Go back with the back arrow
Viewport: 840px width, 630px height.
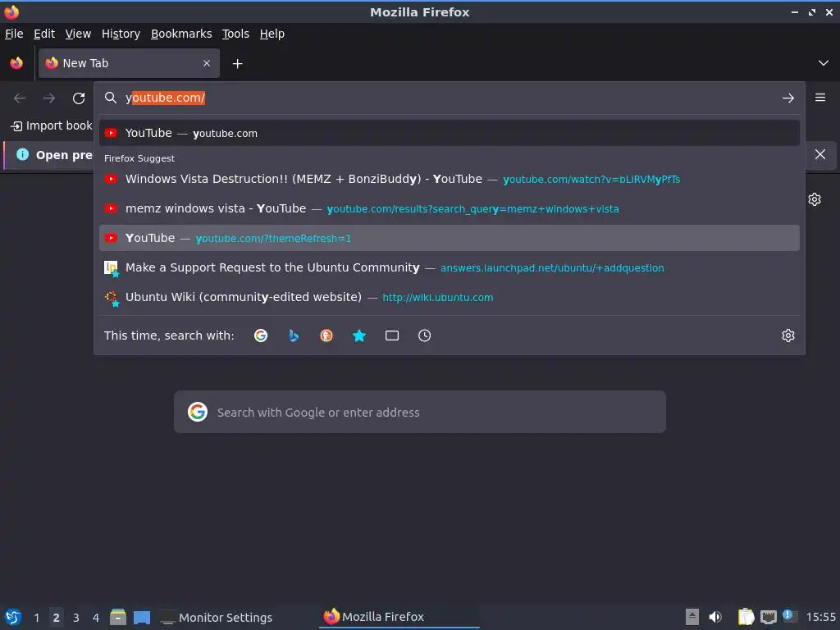[20, 98]
